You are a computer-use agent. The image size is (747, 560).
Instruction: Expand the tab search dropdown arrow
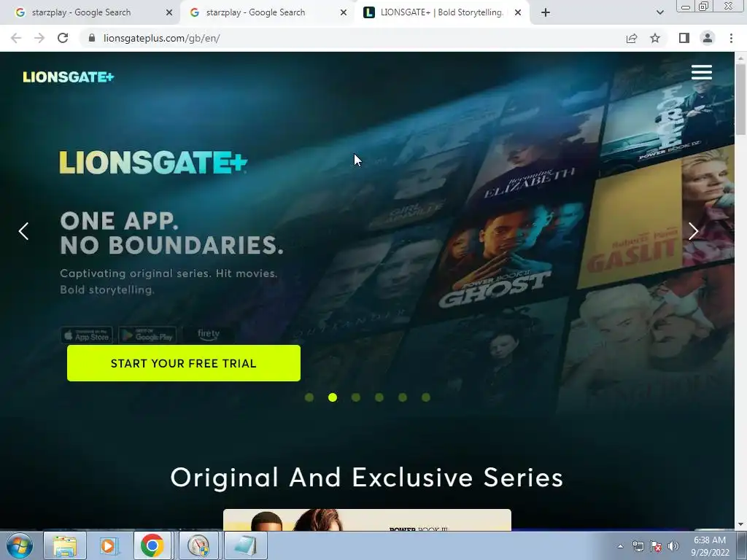coord(659,12)
